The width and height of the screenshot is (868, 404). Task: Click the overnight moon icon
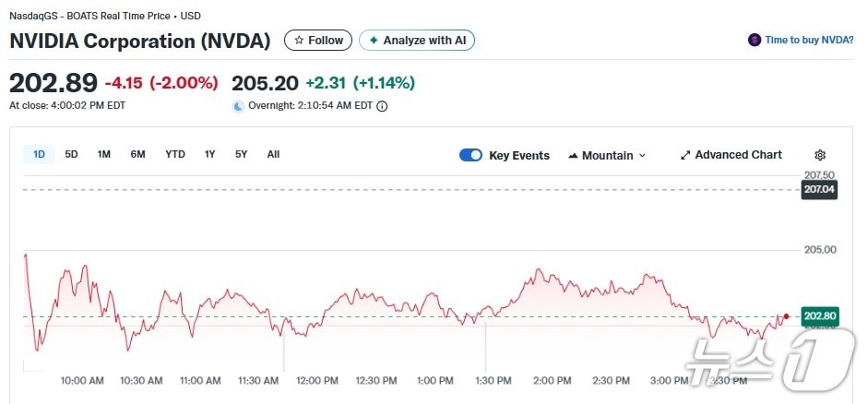click(238, 106)
